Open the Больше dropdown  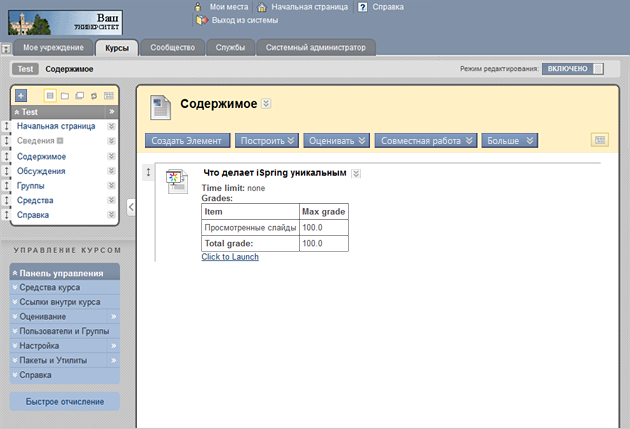pyautogui.click(x=509, y=141)
